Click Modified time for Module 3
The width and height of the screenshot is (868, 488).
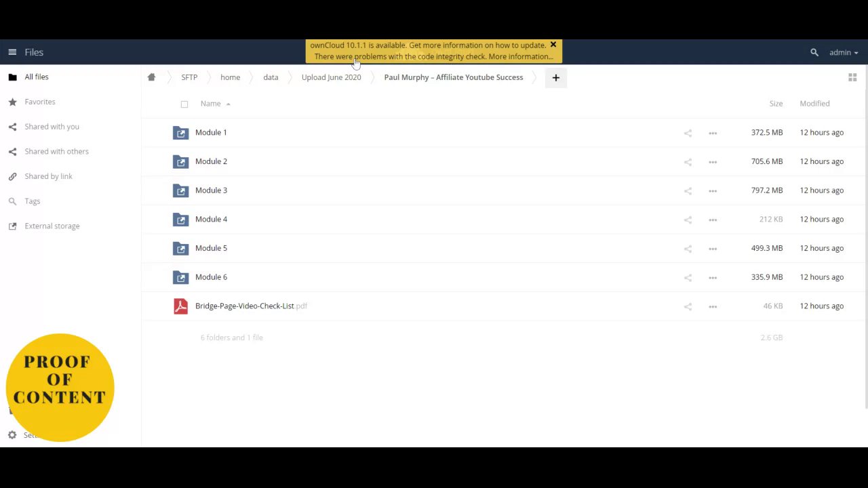[x=822, y=190]
